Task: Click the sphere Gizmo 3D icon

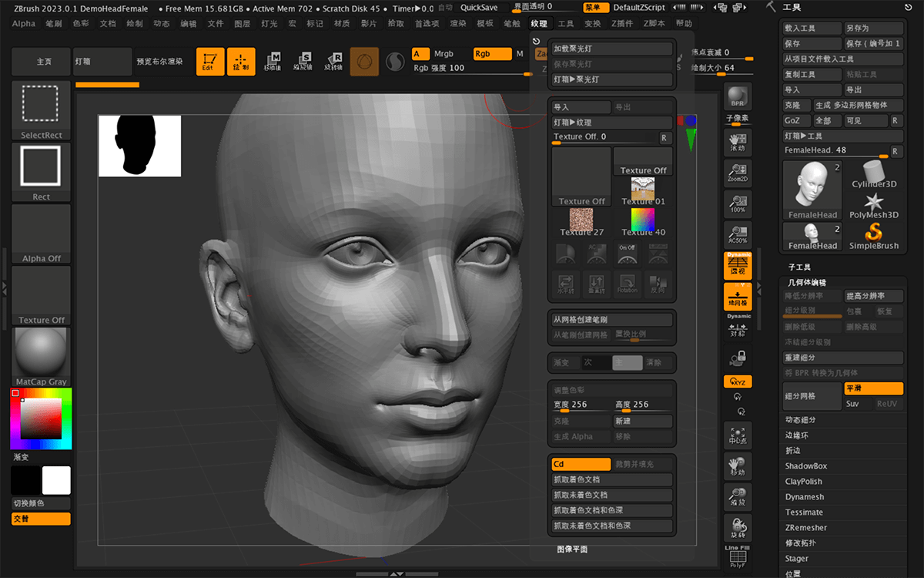Action: click(364, 62)
